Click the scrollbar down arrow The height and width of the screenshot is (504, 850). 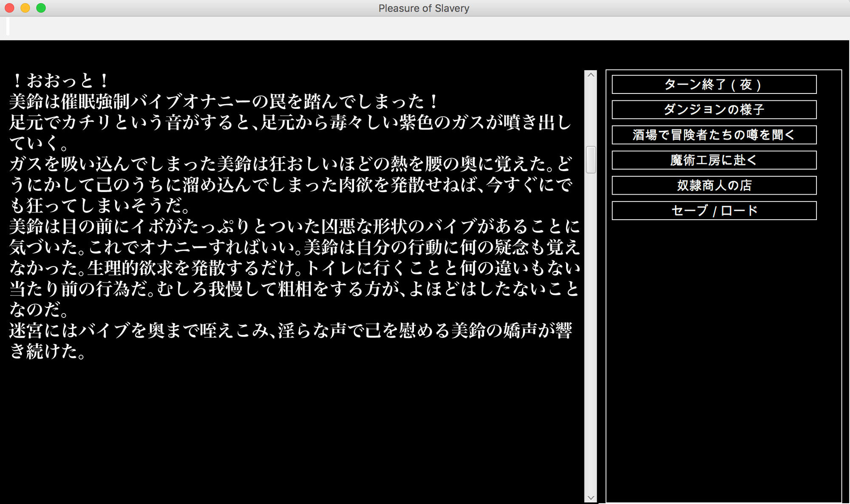[590, 496]
